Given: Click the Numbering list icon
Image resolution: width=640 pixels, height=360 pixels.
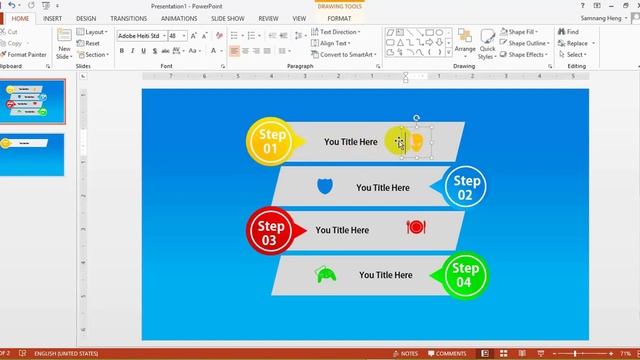Looking at the screenshot, I should (x=251, y=36).
